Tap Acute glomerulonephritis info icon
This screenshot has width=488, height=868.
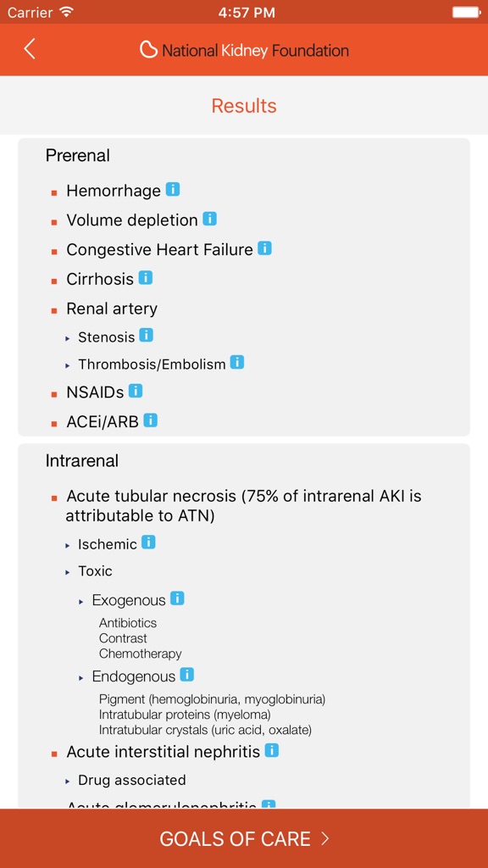(269, 805)
